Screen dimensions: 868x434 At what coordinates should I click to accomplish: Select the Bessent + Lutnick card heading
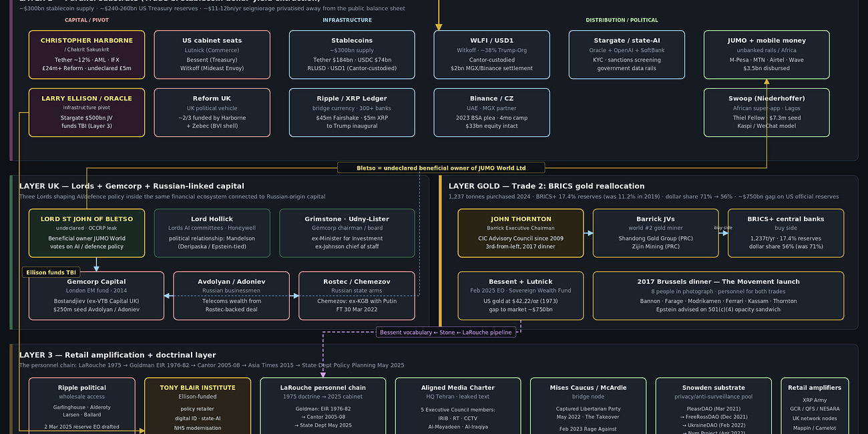coord(521,282)
